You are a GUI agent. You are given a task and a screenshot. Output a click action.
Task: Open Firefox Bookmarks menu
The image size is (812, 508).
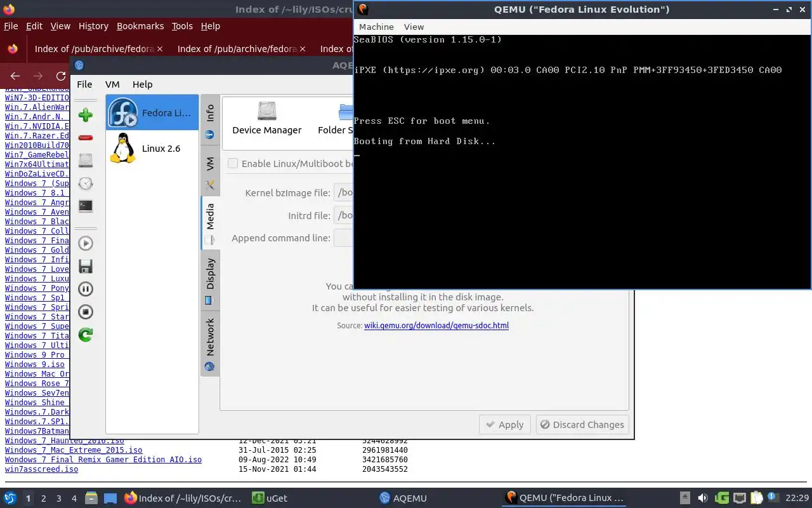[x=140, y=26]
